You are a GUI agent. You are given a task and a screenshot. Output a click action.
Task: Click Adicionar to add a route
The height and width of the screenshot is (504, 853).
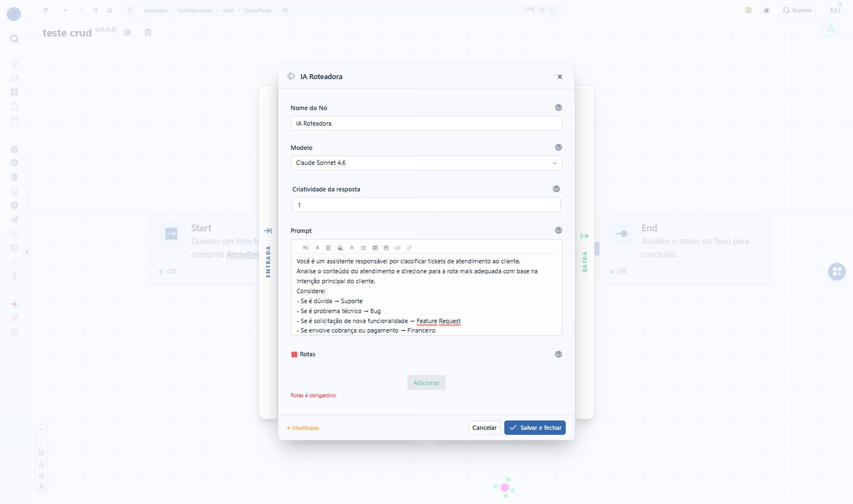tap(426, 383)
